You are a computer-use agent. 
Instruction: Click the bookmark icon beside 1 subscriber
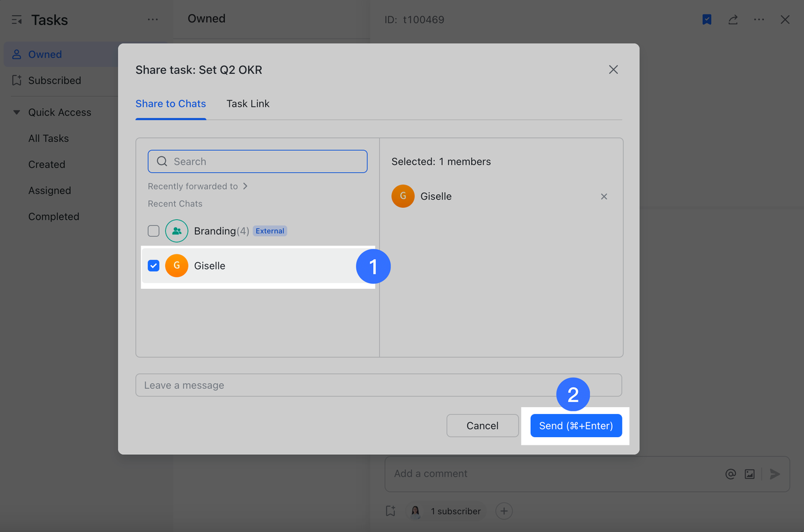coord(390,511)
